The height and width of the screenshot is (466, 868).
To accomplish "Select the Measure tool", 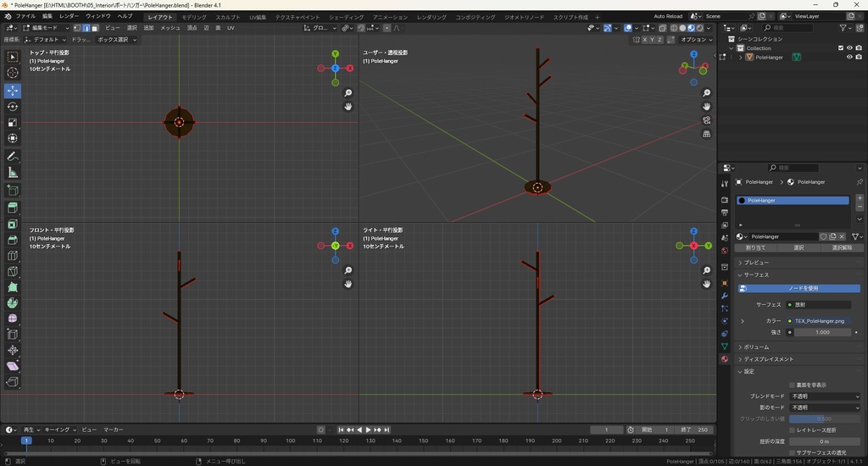I will click(13, 173).
